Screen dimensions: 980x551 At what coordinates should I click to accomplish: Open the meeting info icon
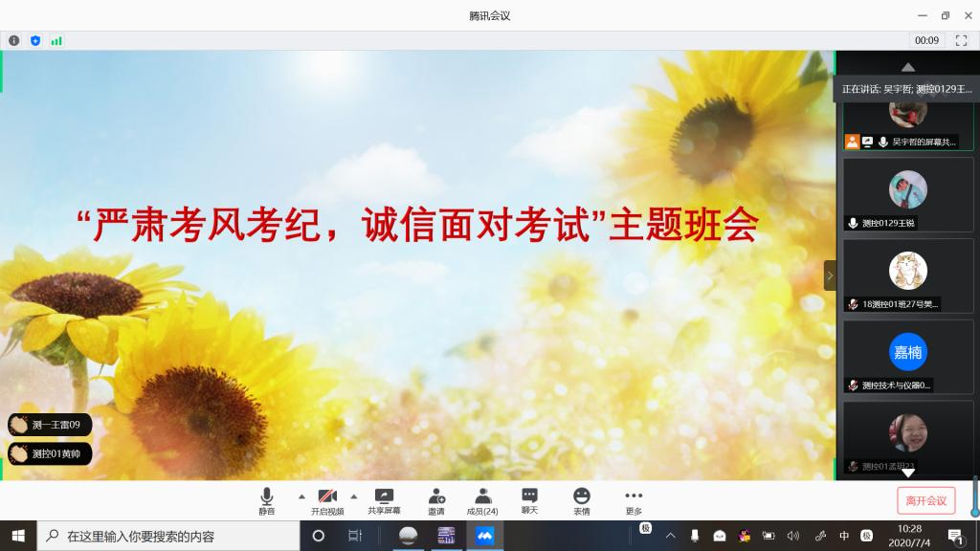point(14,40)
